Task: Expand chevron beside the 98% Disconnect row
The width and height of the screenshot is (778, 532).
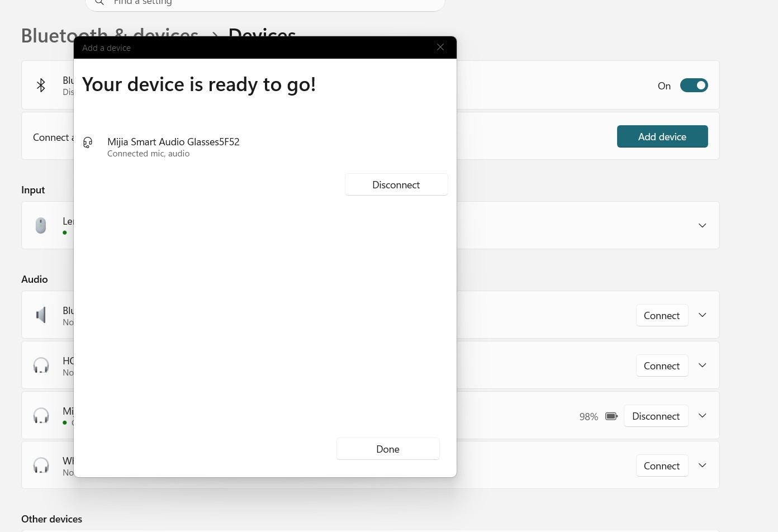Action: pos(703,416)
